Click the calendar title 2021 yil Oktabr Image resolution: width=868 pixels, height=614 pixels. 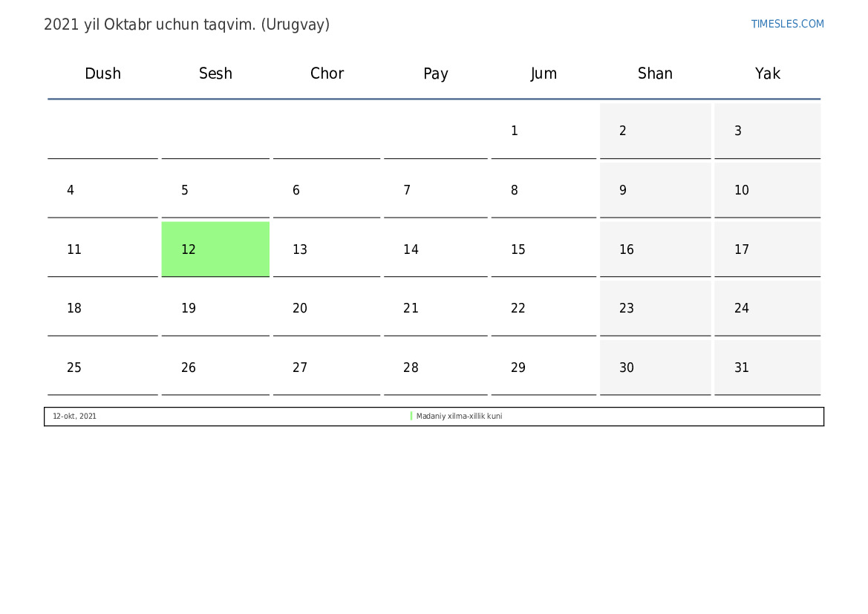(186, 25)
